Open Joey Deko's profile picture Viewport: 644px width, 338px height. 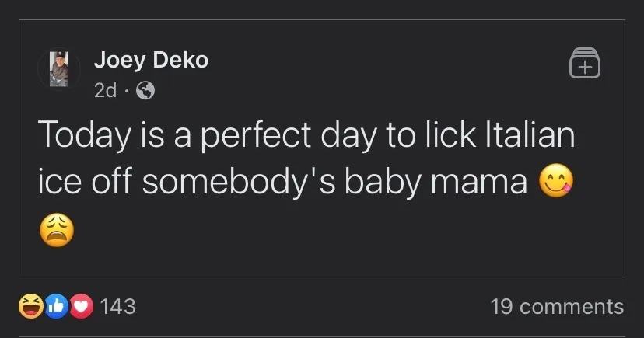click(x=58, y=71)
